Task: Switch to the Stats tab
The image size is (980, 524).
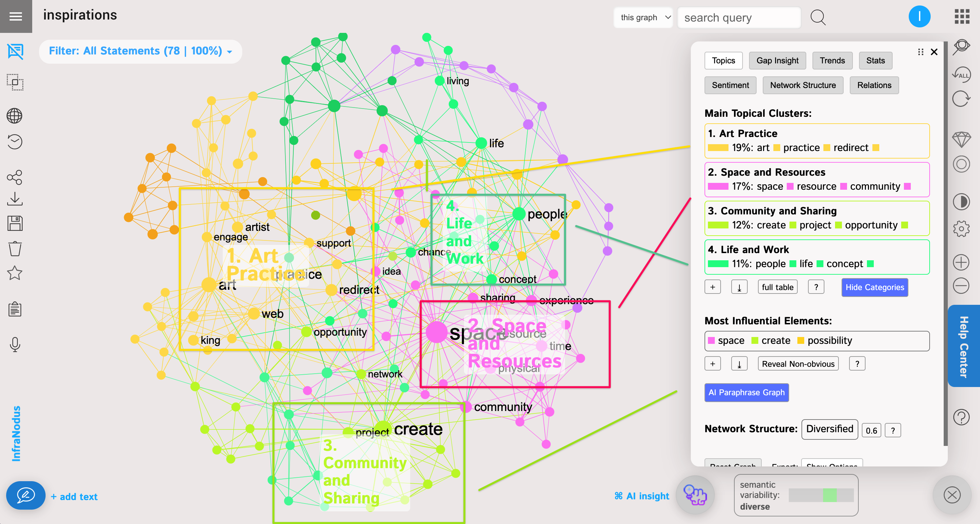Action: tap(875, 61)
